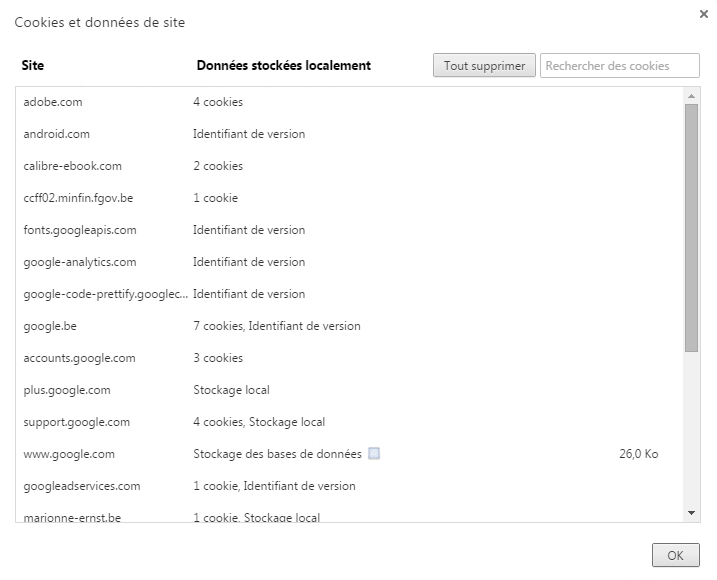717x580 pixels.
Task: Click '7 cookies, Identifiant de version' text
Action: coord(277,326)
